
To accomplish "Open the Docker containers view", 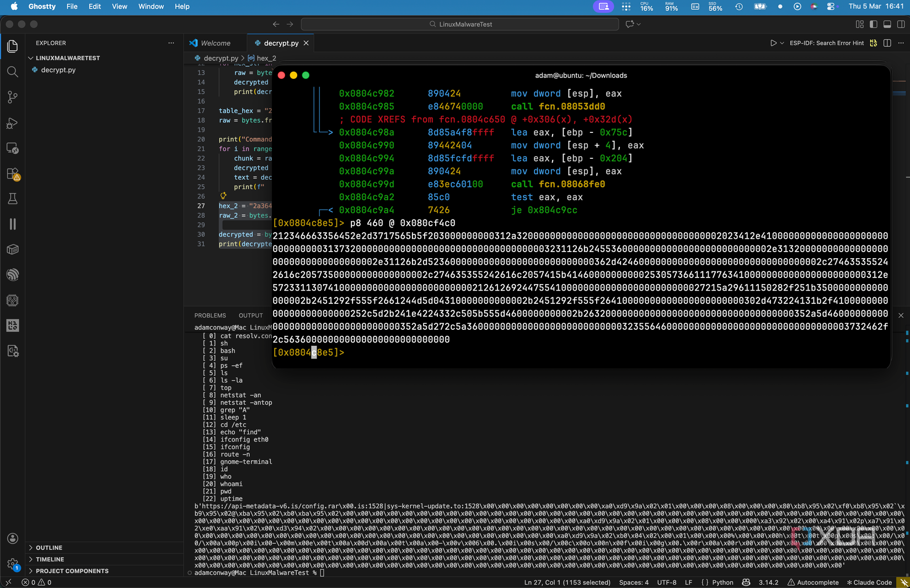I will [x=12, y=249].
